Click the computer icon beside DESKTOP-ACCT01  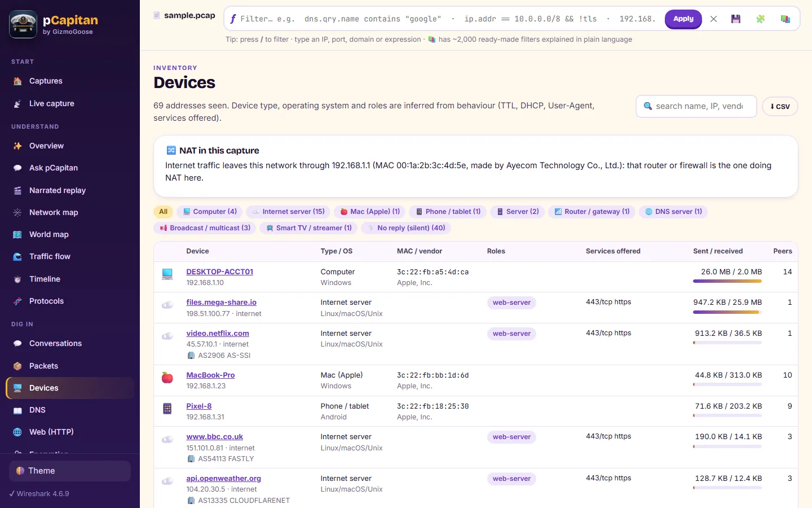tap(167, 274)
